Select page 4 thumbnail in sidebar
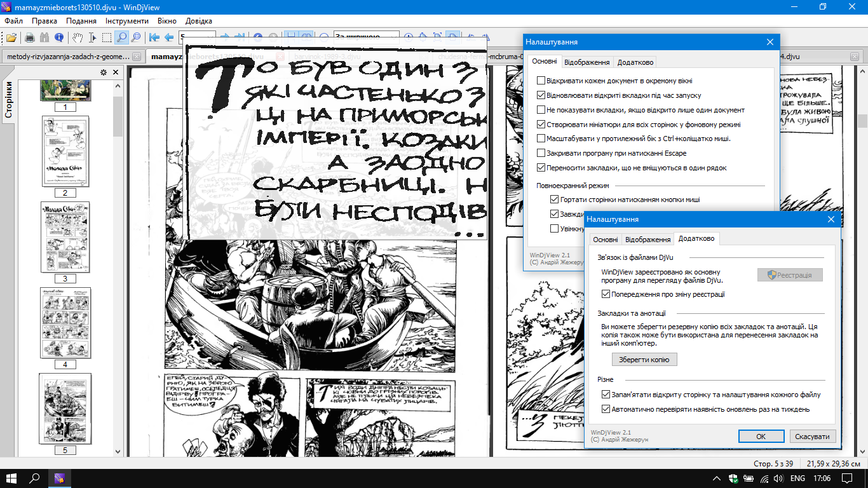The height and width of the screenshot is (488, 868). pos(65,323)
